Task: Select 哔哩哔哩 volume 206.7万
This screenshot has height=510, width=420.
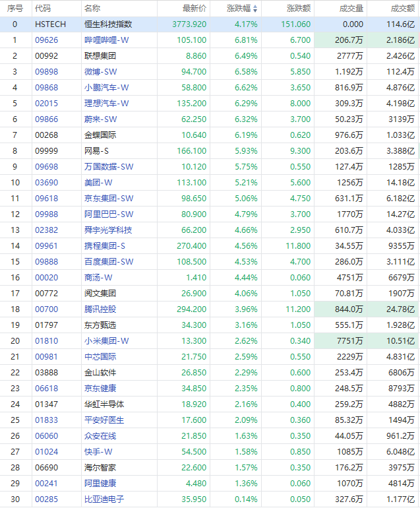Action: coord(349,40)
